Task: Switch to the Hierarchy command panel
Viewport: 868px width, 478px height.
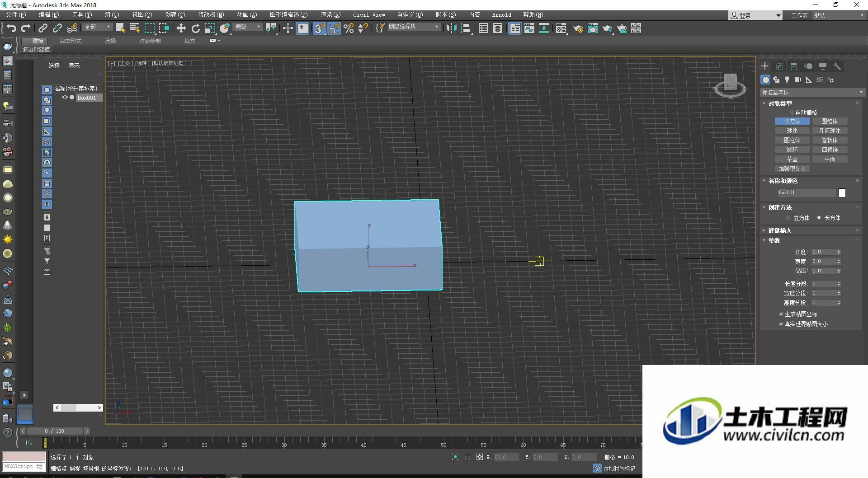Action: coord(794,66)
